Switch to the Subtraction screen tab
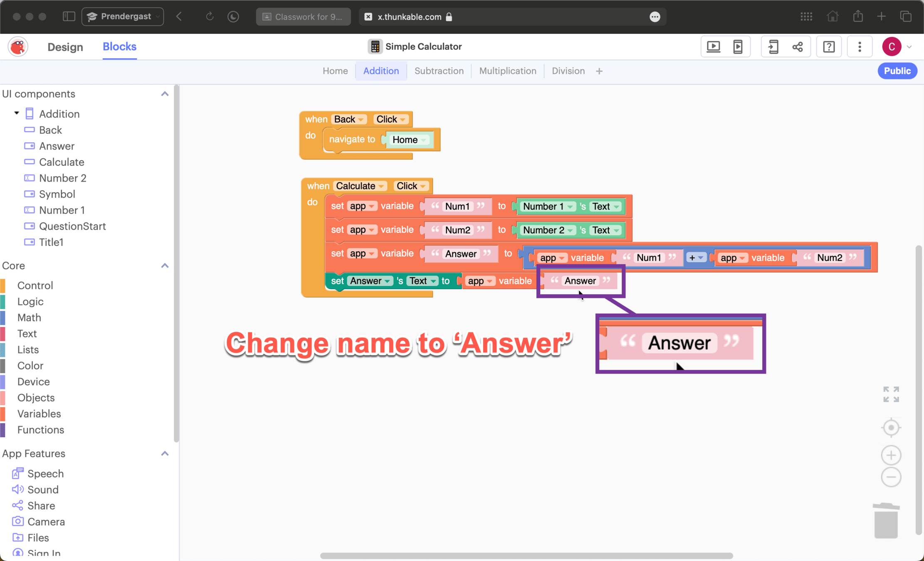The height and width of the screenshot is (561, 924). [439, 71]
